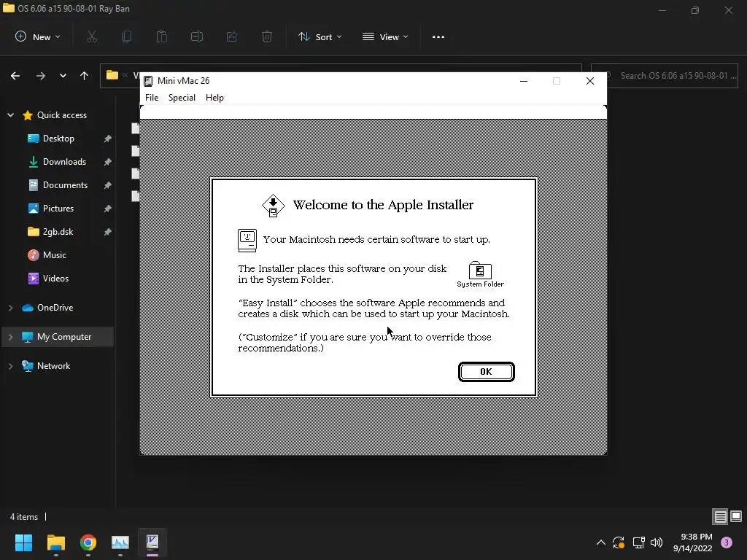747x560 pixels.
Task: Click the Explorer search box
Action: pos(664,76)
